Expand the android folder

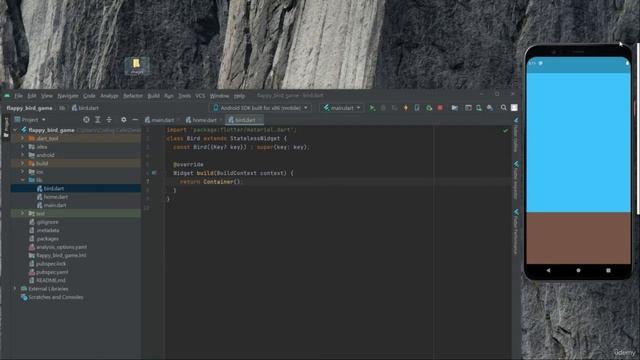22,155
